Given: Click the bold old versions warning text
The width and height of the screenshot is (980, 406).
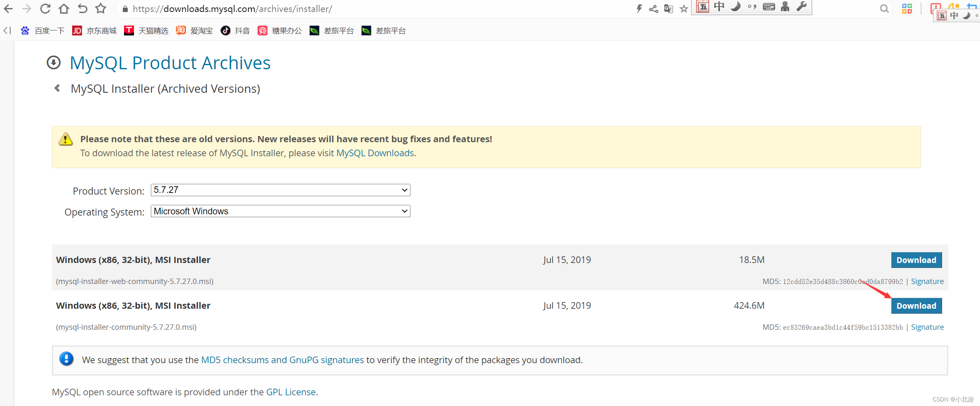Looking at the screenshot, I should pos(286,139).
